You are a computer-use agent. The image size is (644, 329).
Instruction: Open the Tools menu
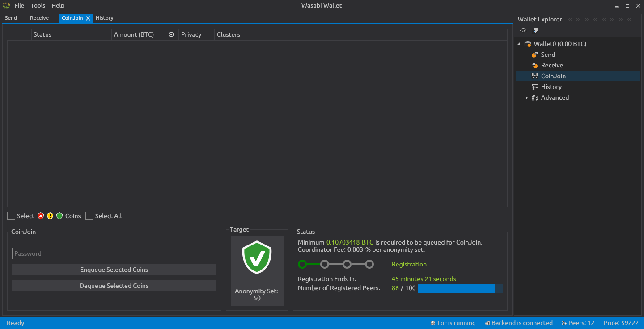point(38,6)
